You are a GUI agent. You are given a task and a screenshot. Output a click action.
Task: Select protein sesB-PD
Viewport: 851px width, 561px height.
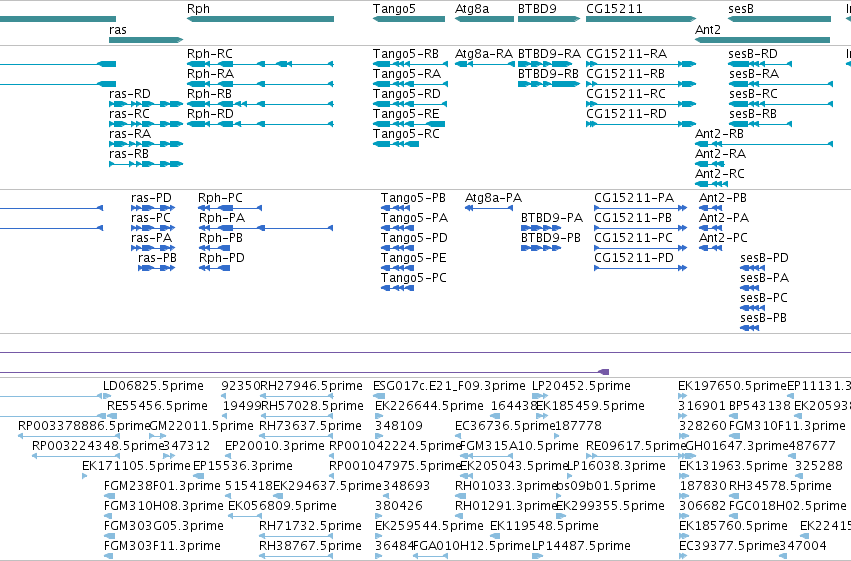click(x=764, y=258)
